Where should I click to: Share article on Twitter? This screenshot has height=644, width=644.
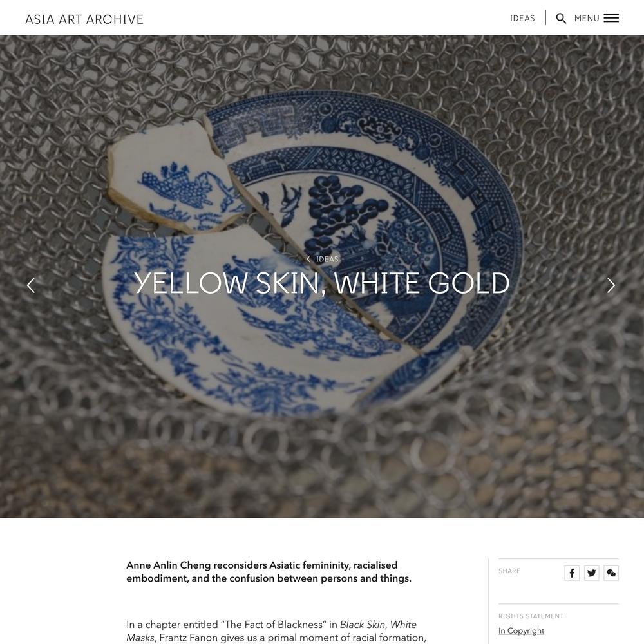[591, 573]
